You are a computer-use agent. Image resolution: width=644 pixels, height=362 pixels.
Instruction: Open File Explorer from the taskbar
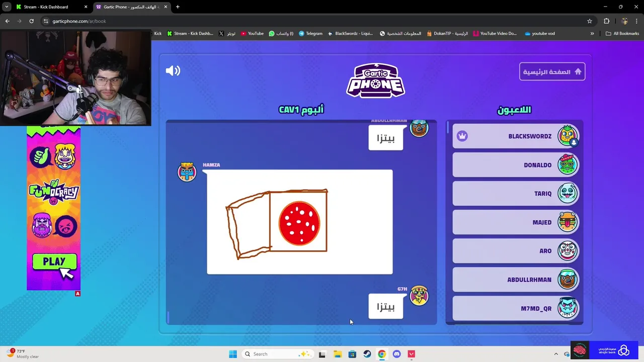pos(338,354)
